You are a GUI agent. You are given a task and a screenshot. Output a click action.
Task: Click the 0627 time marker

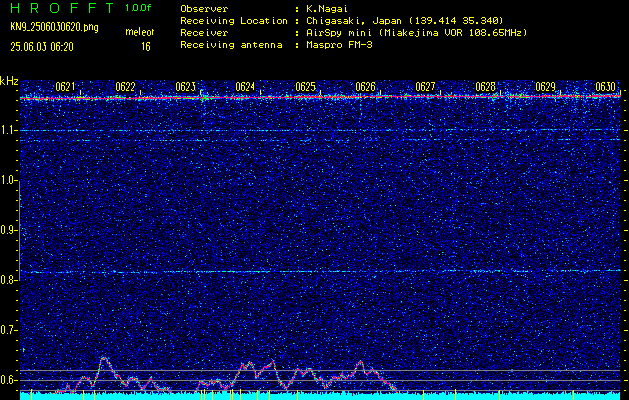(x=425, y=87)
